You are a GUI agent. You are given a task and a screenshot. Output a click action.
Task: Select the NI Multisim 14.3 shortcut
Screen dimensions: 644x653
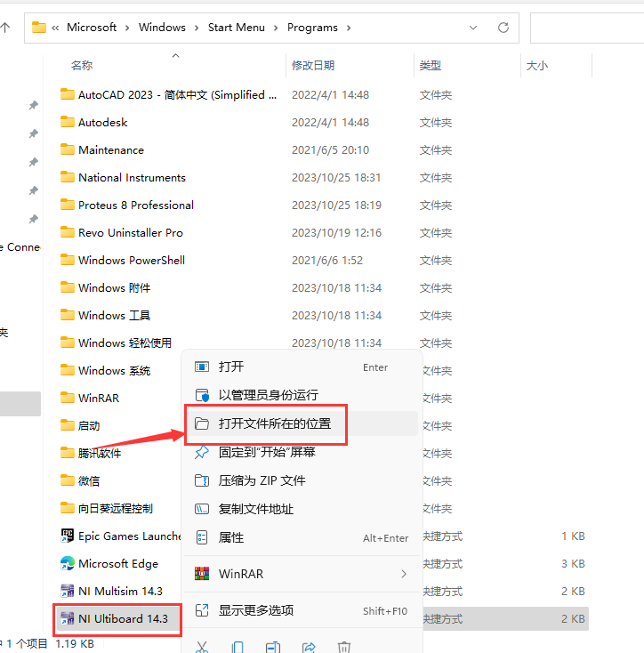pos(111,591)
